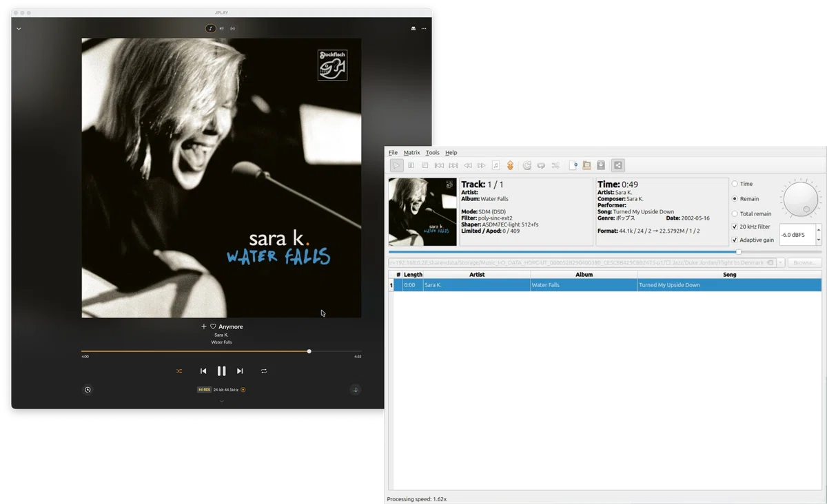
Task: Click the Artist column header
Action: 477,275
